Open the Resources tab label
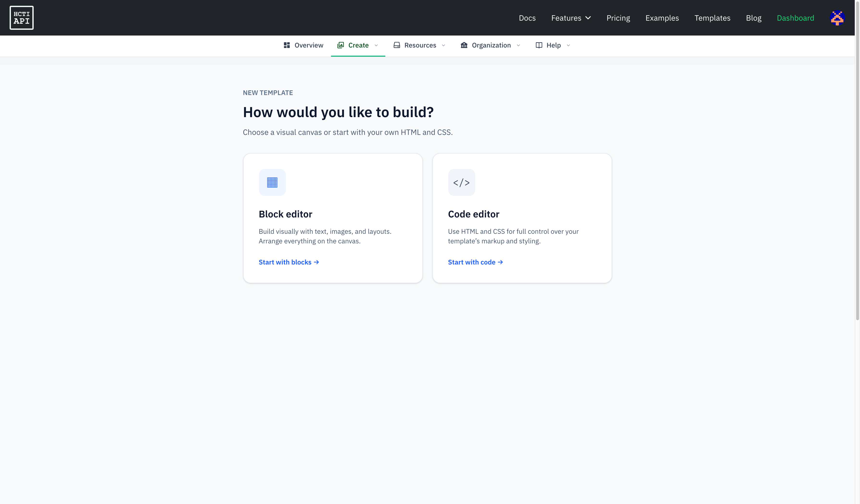The image size is (860, 504). tap(420, 45)
